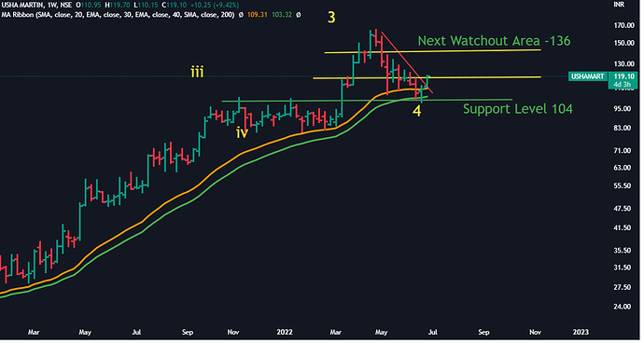Click the 55.50 price axis label
The width and height of the screenshot is (644, 343).
623,185
